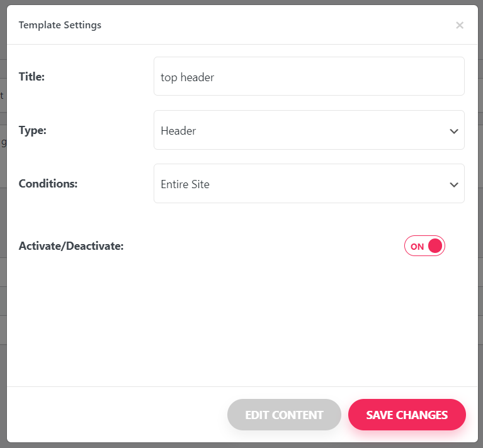Click the Type: label
This screenshot has width=483, height=448.
click(x=32, y=130)
